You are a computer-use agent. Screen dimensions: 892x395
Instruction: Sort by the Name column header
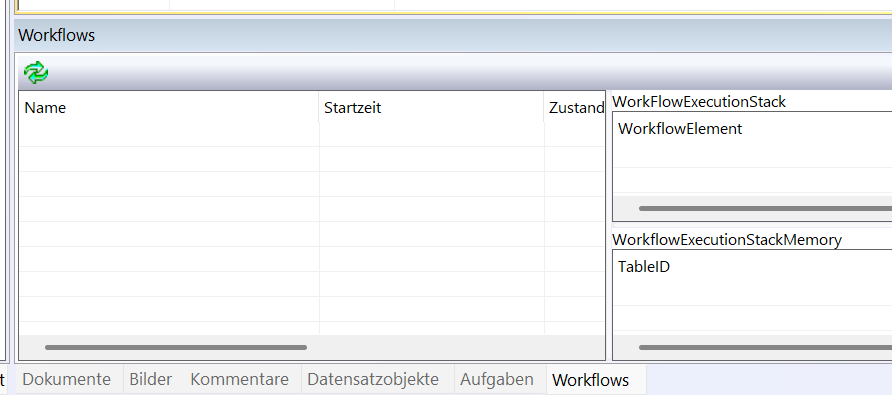point(169,108)
